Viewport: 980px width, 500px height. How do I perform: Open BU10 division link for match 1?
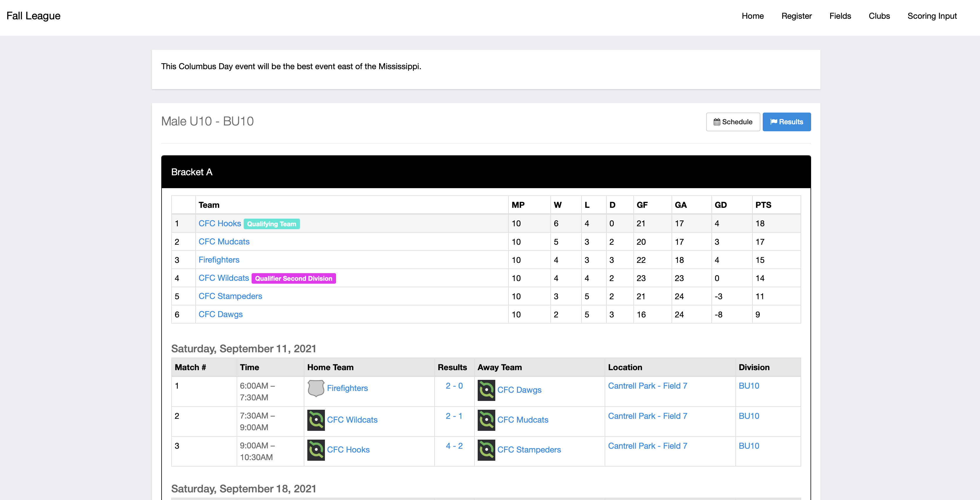click(749, 386)
